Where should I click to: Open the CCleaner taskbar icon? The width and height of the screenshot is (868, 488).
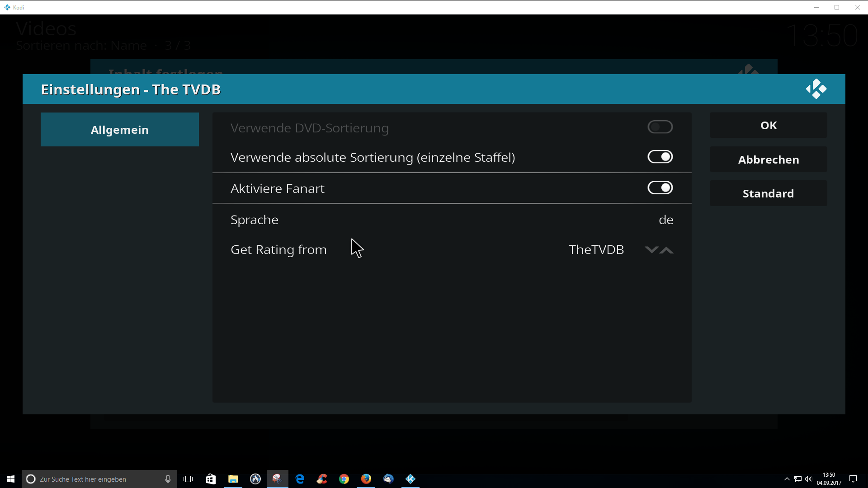click(x=322, y=479)
